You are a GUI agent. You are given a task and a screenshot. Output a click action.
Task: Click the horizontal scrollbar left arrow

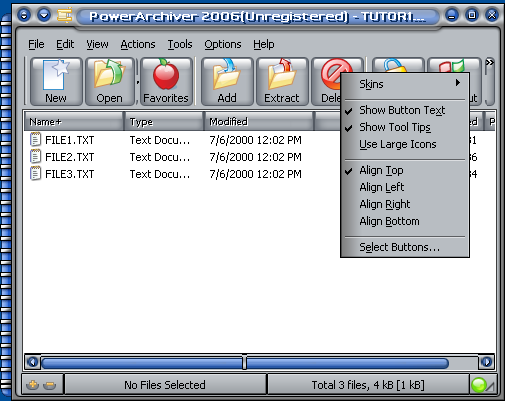pos(33,362)
